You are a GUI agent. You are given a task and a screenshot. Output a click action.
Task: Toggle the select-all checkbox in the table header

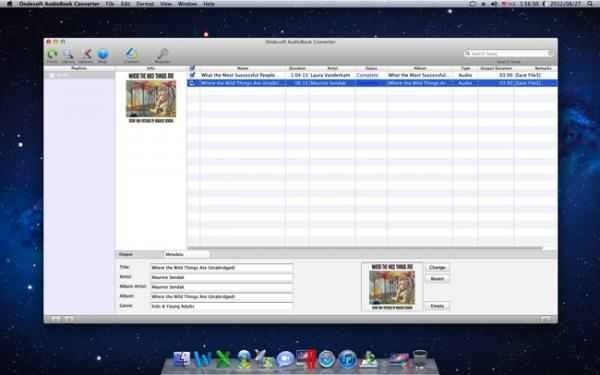192,68
